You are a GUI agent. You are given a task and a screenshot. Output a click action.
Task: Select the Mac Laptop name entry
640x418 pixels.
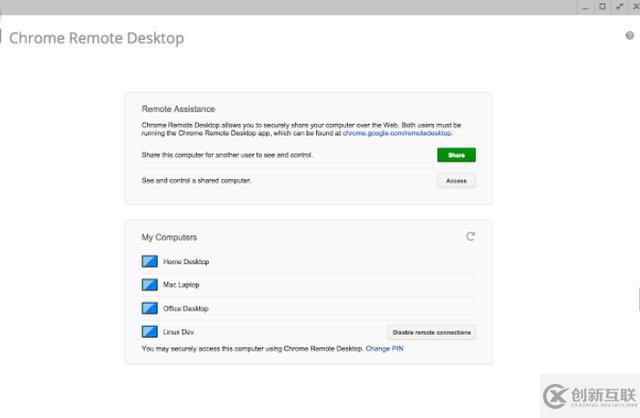pyautogui.click(x=181, y=285)
